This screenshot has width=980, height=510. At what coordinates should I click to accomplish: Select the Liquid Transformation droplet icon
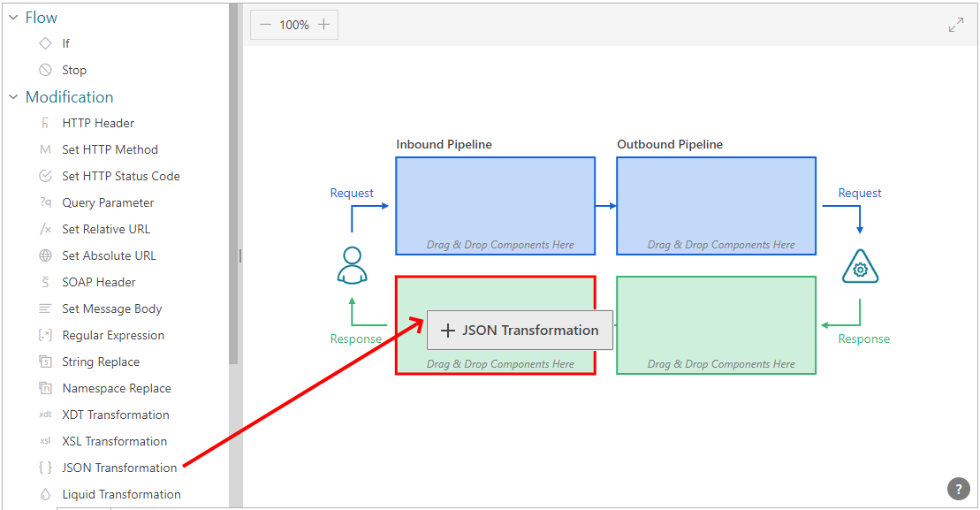pyautogui.click(x=45, y=494)
